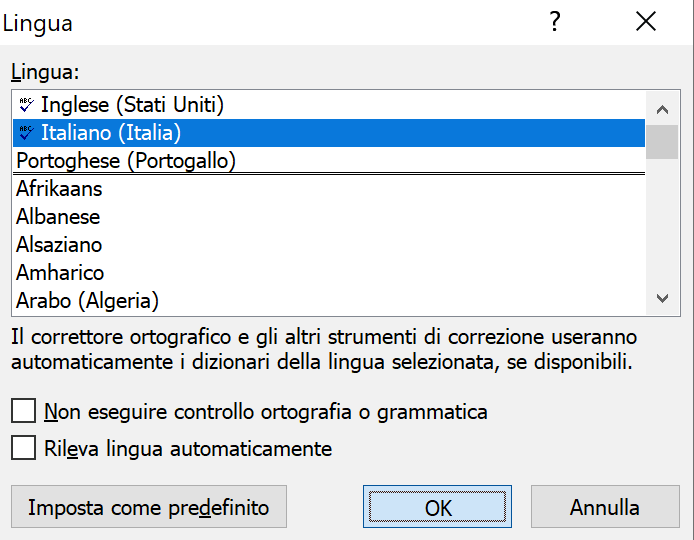
Task: Pick Amharico from the language list
Action: pyautogui.click(x=329, y=273)
